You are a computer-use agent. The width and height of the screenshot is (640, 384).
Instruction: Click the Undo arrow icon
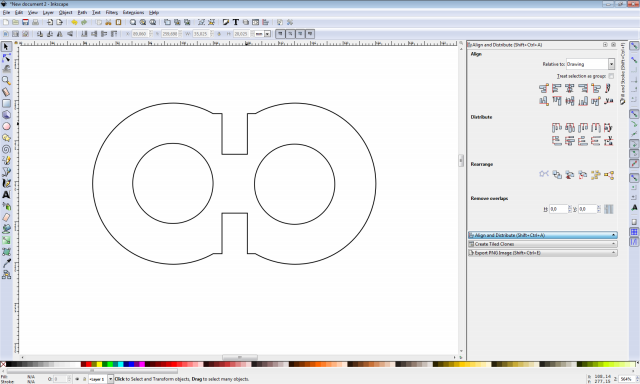click(74, 22)
